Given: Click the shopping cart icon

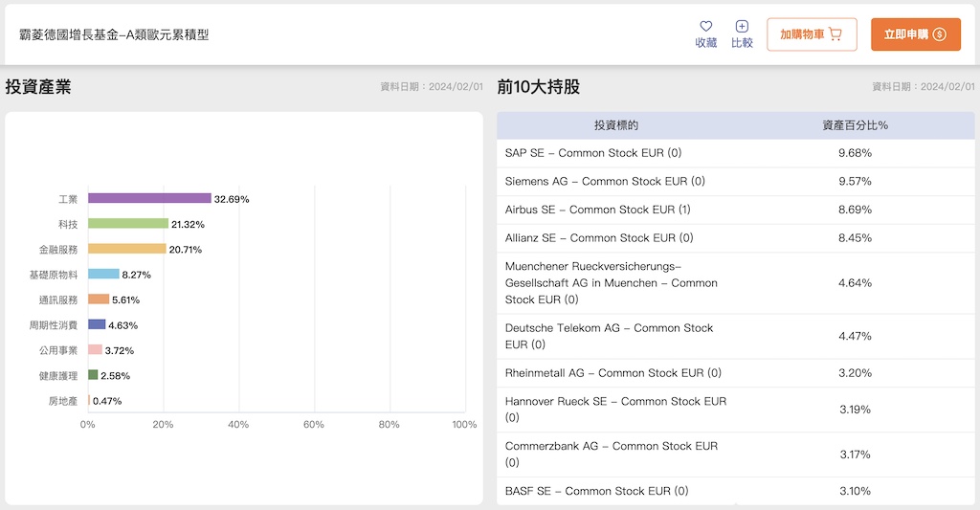Looking at the screenshot, I should [835, 34].
